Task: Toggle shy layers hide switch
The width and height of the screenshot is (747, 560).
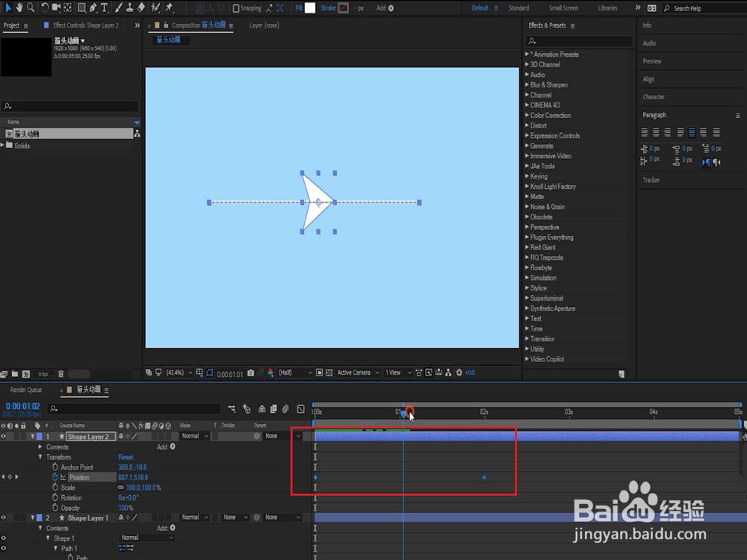Action: [262, 408]
